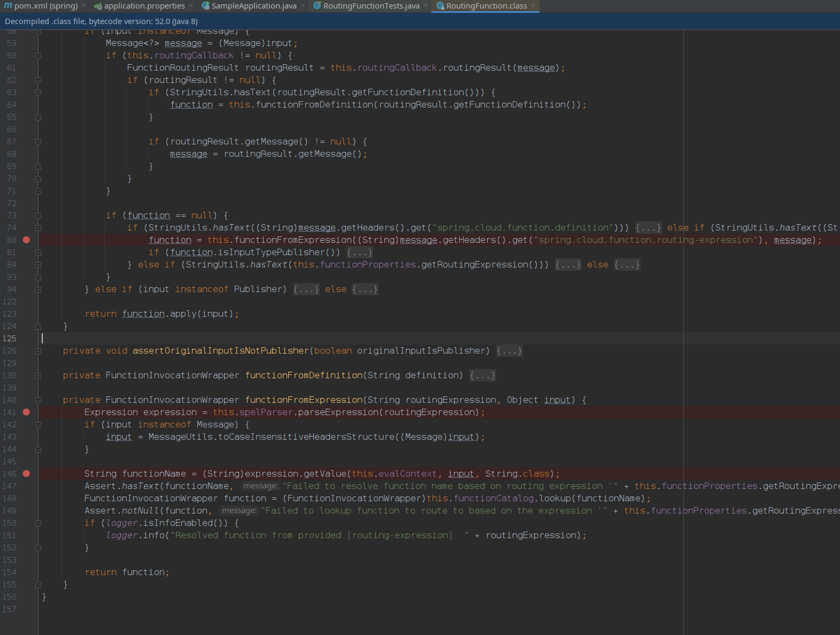Toggle the breakpoint on line 141
This screenshot has height=635, width=840.
pyautogui.click(x=26, y=412)
